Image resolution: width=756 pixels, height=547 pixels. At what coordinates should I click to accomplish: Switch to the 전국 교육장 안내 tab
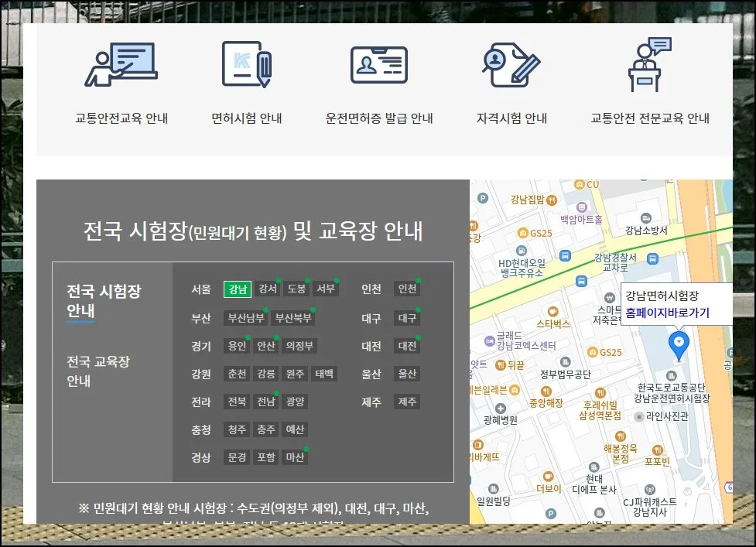pyautogui.click(x=97, y=371)
